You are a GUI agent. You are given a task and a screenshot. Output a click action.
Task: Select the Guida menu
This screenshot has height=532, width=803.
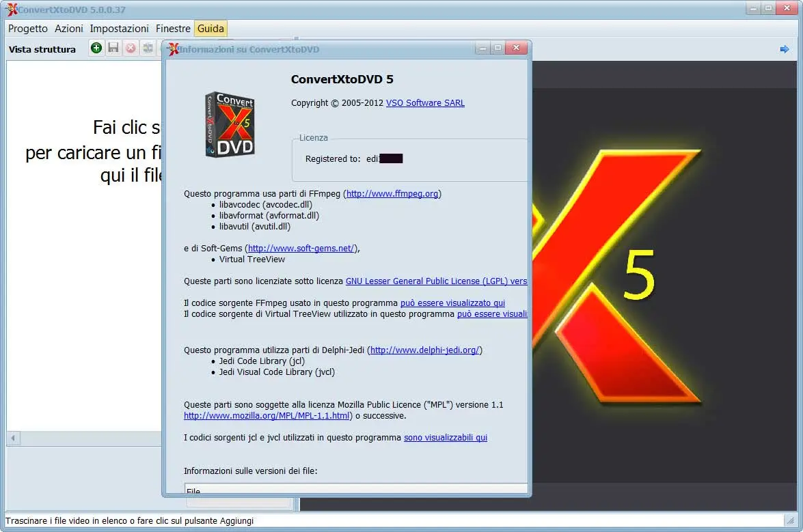coord(210,29)
